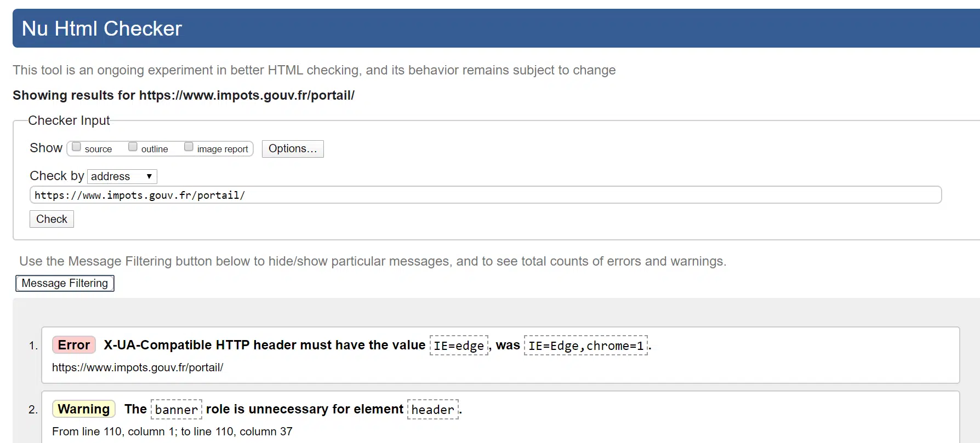Select the red Error badge
This screenshot has height=443, width=980.
pyautogui.click(x=74, y=345)
